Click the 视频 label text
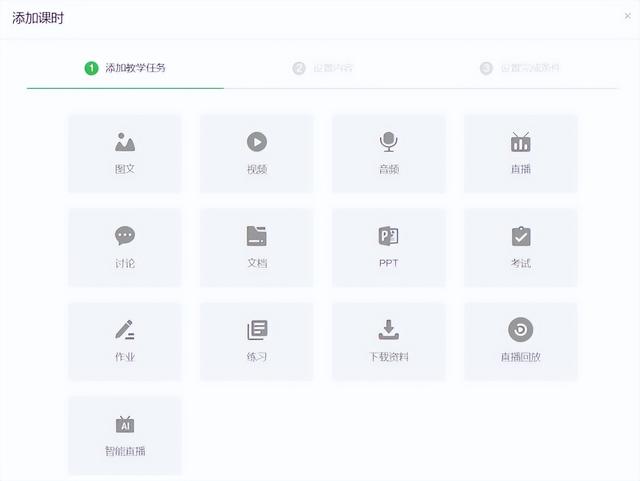The image size is (640, 481). pyautogui.click(x=257, y=169)
